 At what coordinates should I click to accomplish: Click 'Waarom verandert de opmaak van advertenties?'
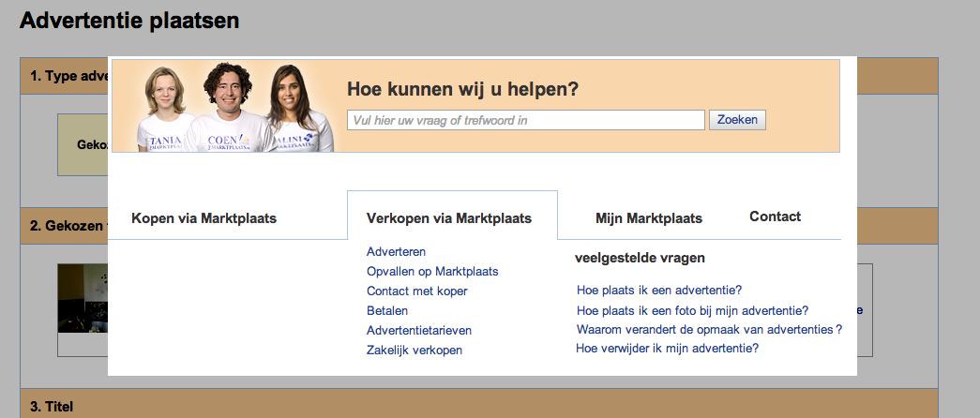click(709, 329)
